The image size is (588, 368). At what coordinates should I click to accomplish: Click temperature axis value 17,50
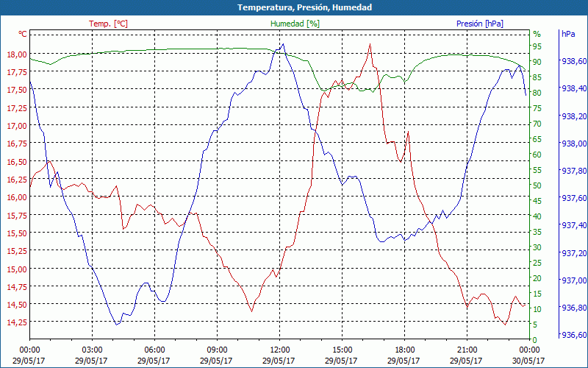point(17,89)
